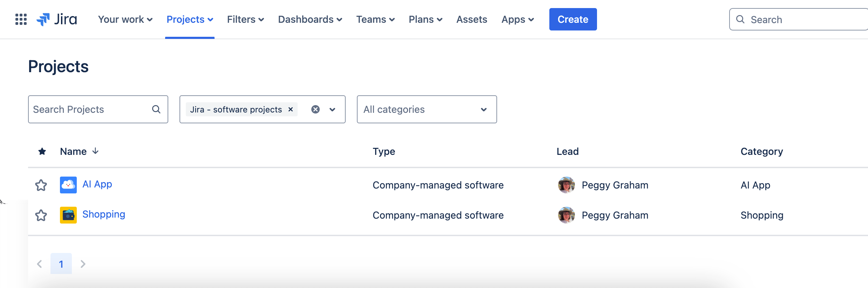Expand the Apps dropdown
This screenshot has height=288, width=868.
tap(518, 19)
